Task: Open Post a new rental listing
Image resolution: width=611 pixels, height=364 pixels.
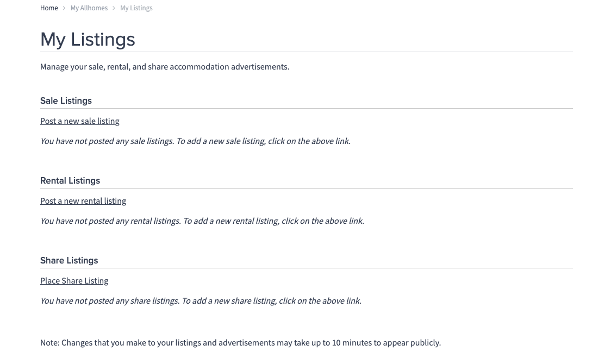Action: coord(83,201)
